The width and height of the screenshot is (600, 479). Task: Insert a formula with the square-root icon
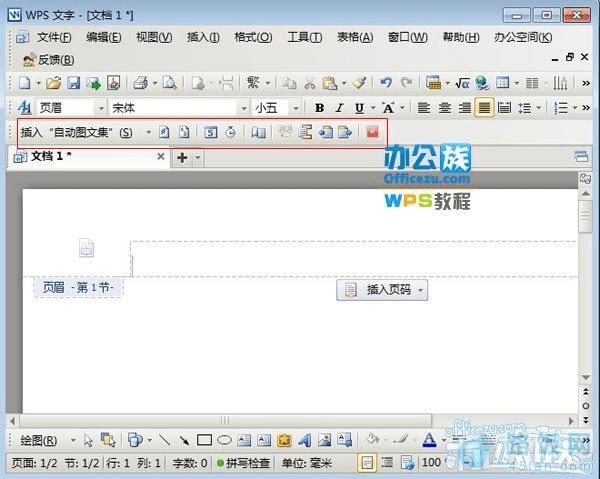click(463, 83)
